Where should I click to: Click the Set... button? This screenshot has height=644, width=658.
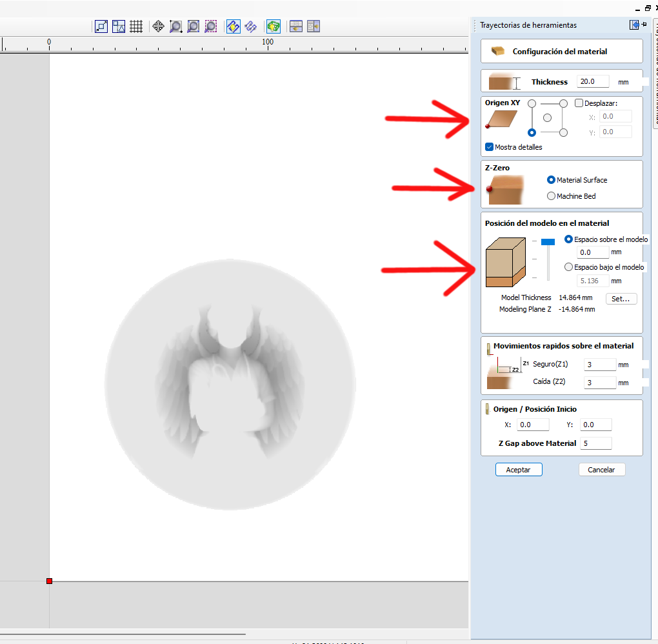click(621, 299)
